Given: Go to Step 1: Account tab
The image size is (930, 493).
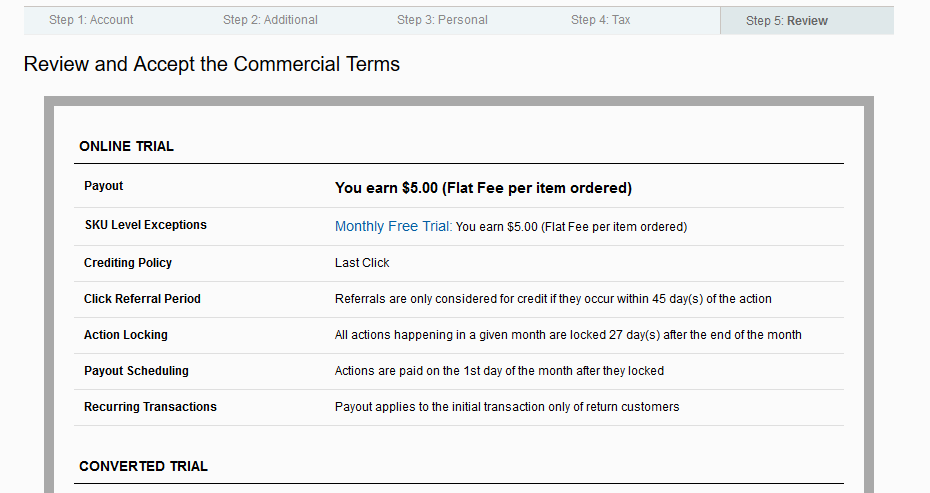Looking at the screenshot, I should 91,20.
